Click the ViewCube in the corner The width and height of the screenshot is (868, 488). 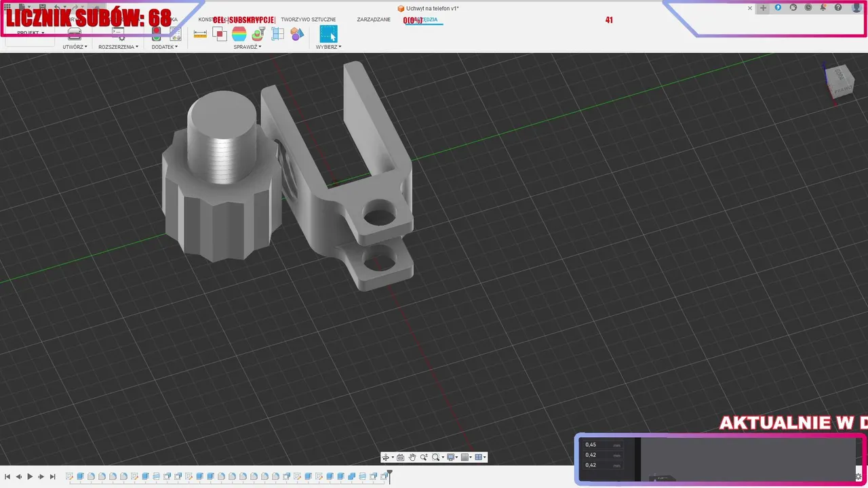pos(840,81)
